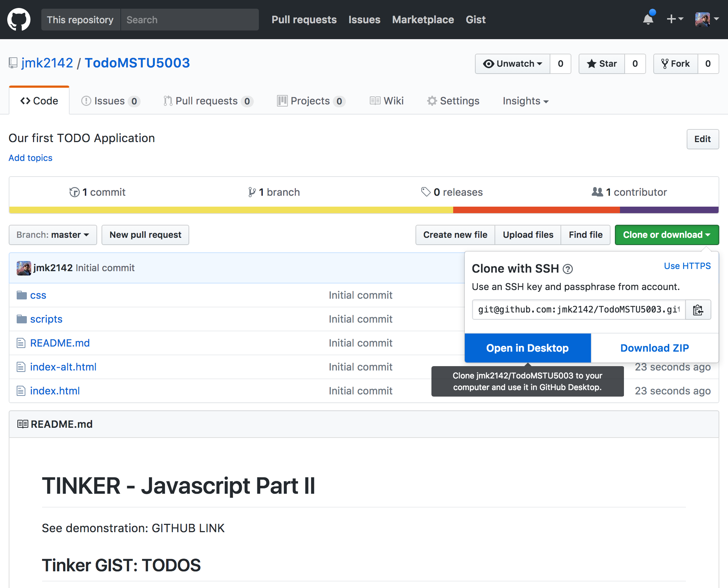
Task: Click Add topics link
Action: (x=30, y=158)
